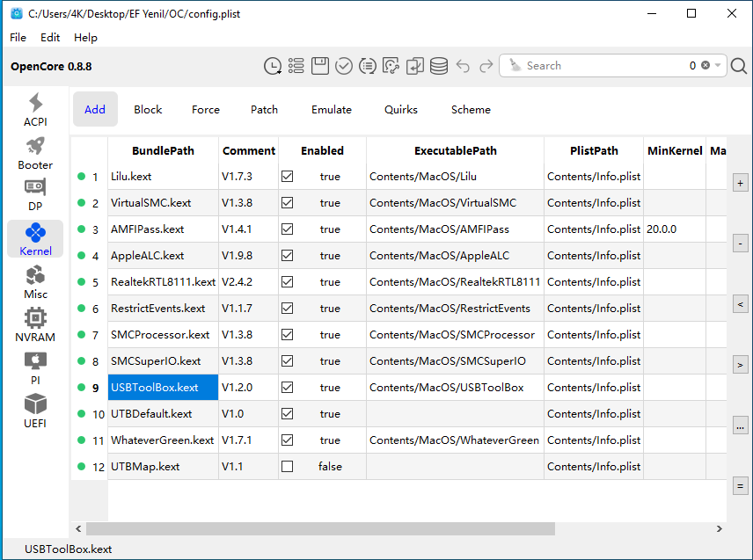Expand the search history dropdown arrow
753x560 pixels.
pyautogui.click(x=718, y=65)
